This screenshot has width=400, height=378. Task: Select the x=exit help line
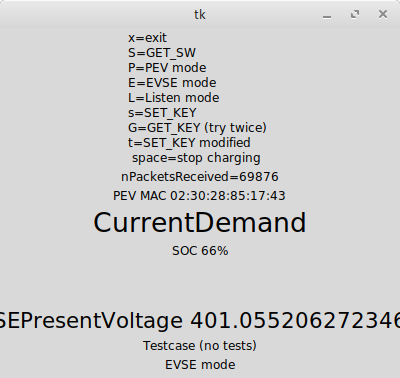[147, 38]
